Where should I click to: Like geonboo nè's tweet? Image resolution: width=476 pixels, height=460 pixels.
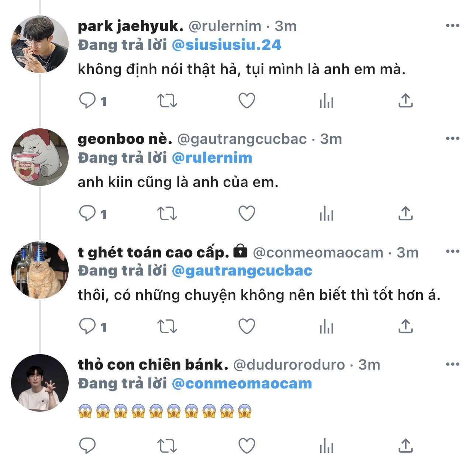[x=247, y=213]
